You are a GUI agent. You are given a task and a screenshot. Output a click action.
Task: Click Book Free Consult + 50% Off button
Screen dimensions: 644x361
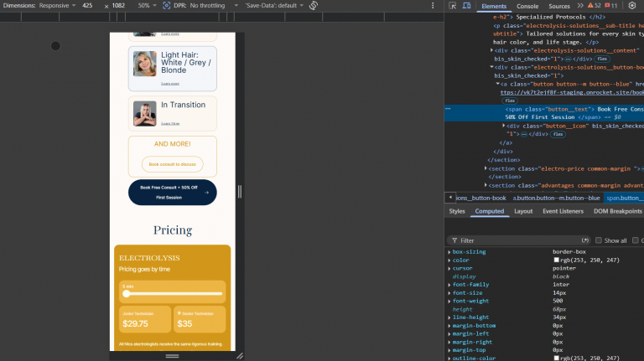point(173,193)
